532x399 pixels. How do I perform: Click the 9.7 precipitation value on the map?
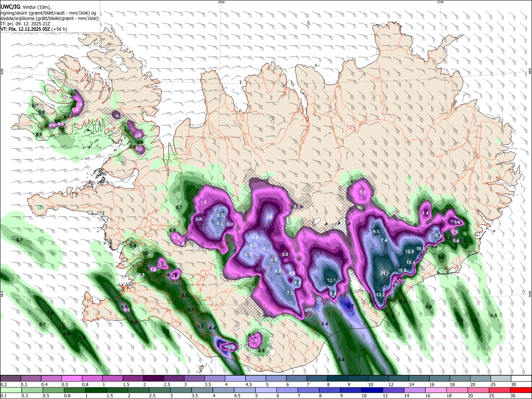click(x=350, y=306)
